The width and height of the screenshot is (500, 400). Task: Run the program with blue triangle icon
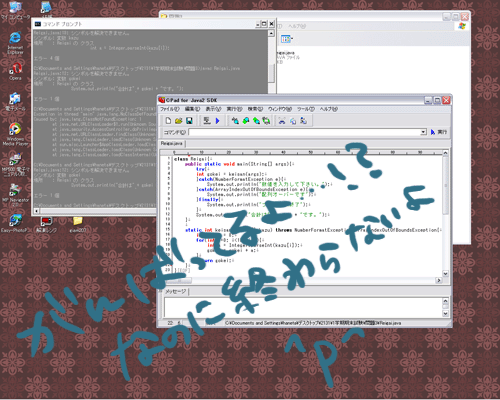218,121
